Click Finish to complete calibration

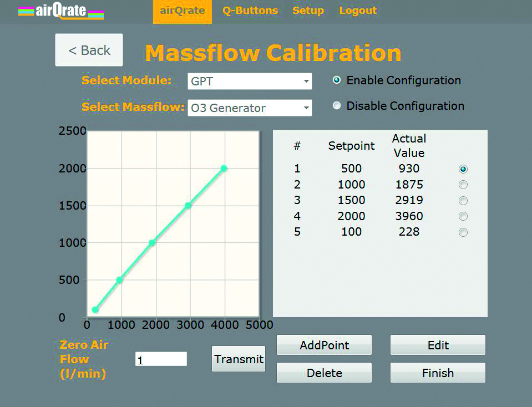(438, 373)
